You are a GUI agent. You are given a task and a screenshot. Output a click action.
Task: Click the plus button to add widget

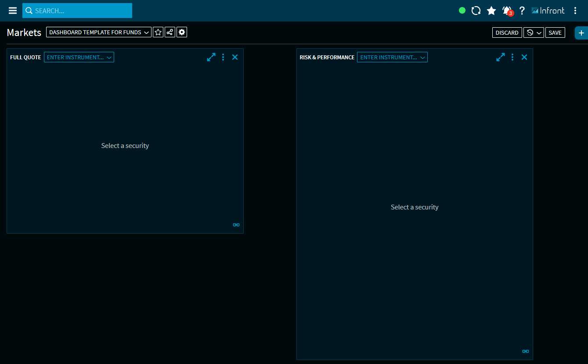tap(581, 33)
